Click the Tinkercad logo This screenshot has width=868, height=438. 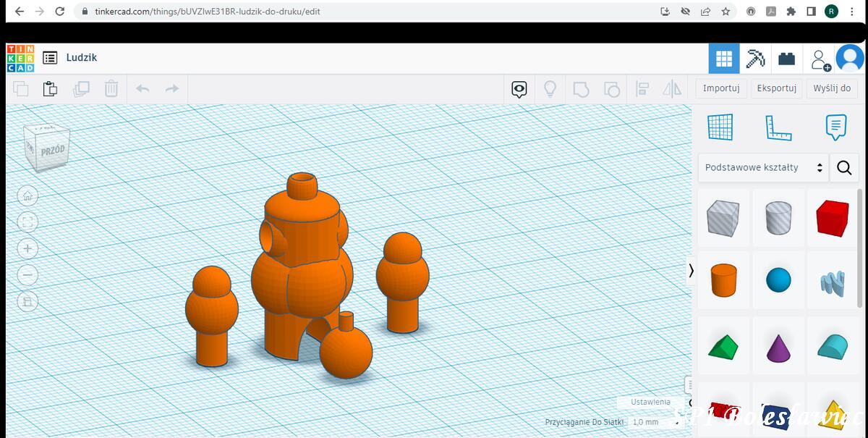20,58
